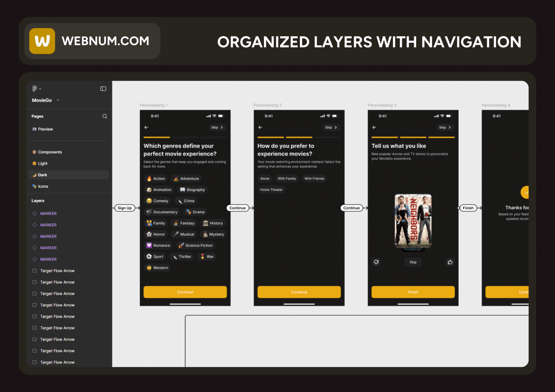Click the Pages search magnifier icon
Screen dimensions: 555x392
pyautogui.click(x=105, y=116)
